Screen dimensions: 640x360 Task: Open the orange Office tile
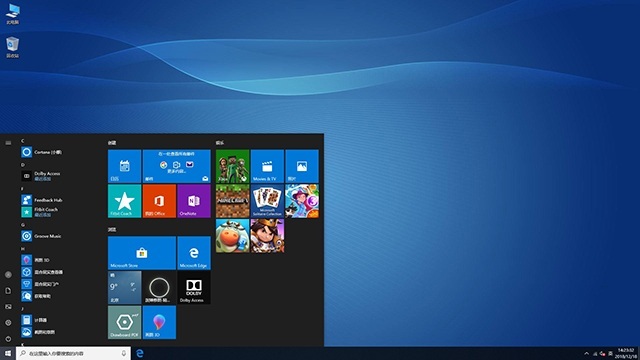tap(159, 201)
